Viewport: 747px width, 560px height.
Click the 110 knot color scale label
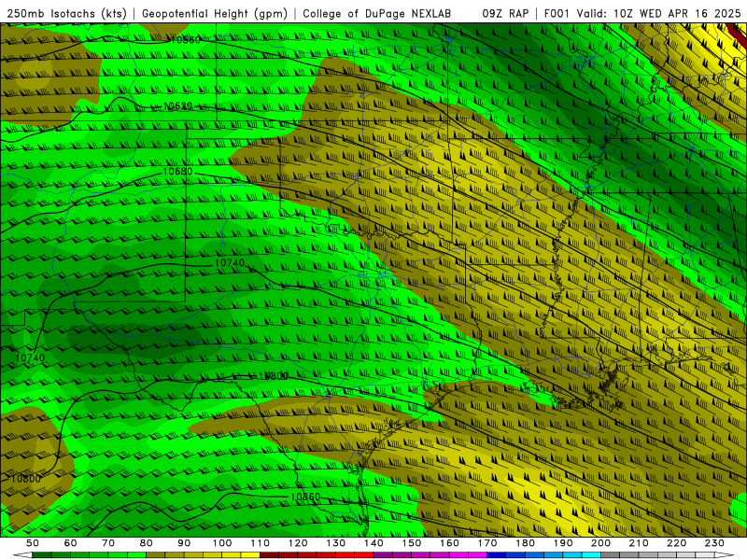click(x=261, y=543)
